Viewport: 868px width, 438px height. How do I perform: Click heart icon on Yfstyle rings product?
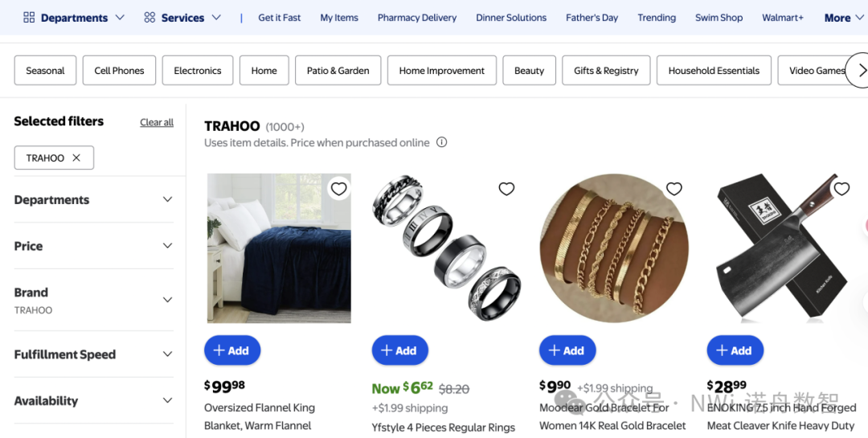(506, 190)
